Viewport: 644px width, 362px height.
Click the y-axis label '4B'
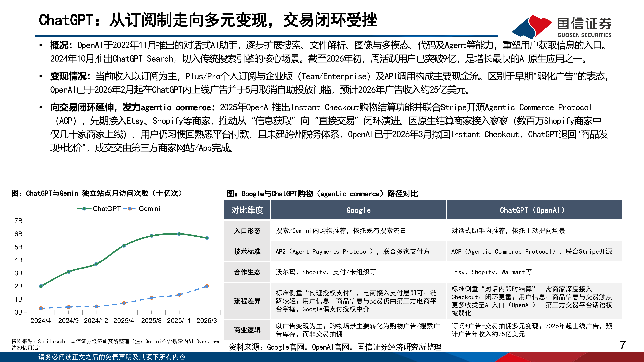19,260
